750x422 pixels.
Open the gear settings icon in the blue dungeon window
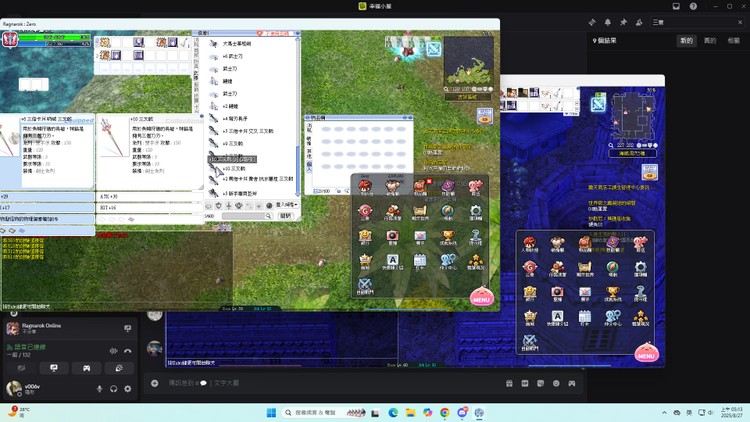[640, 267]
